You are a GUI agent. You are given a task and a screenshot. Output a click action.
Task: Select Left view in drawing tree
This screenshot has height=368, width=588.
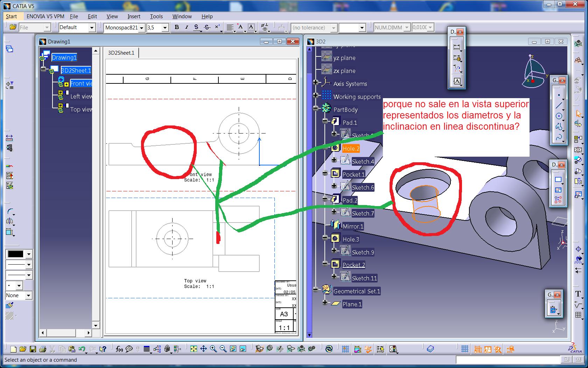tap(81, 96)
